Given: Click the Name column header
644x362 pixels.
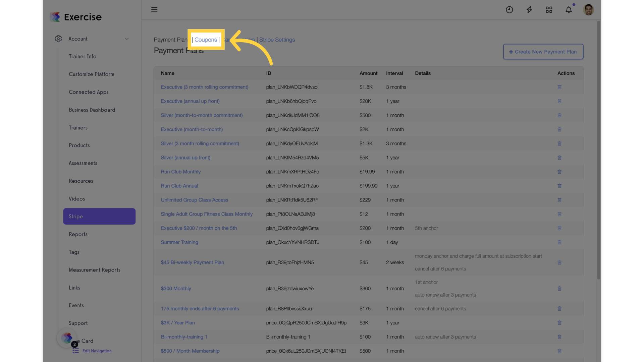Looking at the screenshot, I should tap(167, 73).
